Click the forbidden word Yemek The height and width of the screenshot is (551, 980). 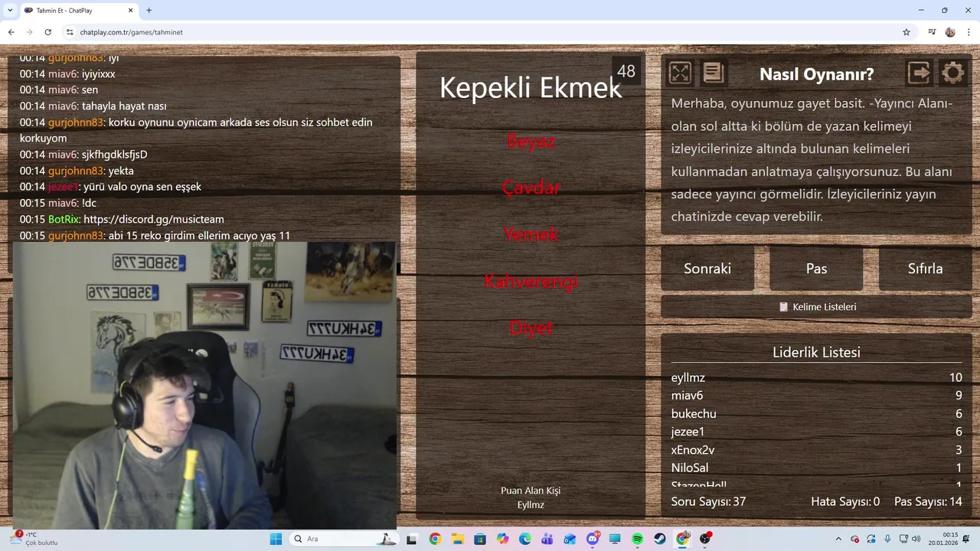pos(531,234)
